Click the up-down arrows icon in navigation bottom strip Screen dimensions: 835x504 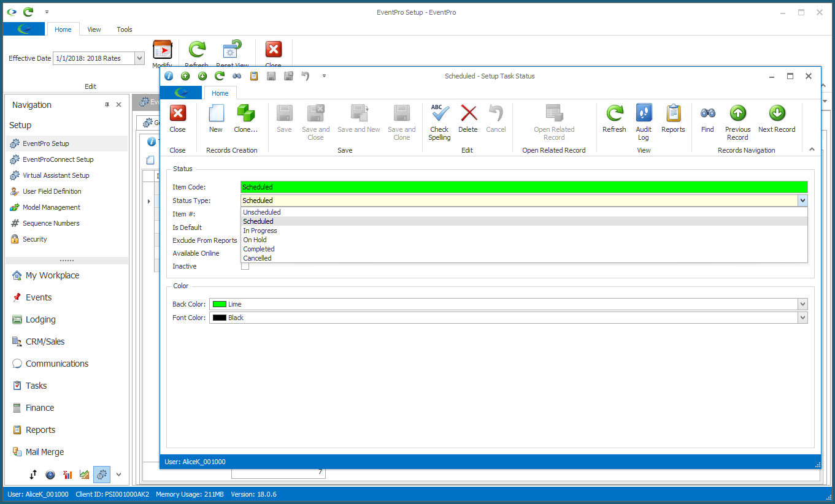33,475
